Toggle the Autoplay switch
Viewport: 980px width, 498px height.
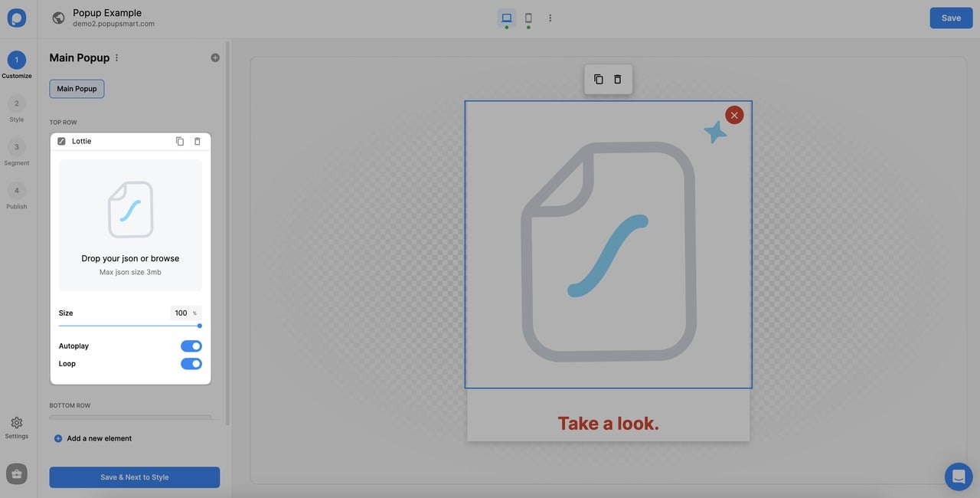pos(191,346)
